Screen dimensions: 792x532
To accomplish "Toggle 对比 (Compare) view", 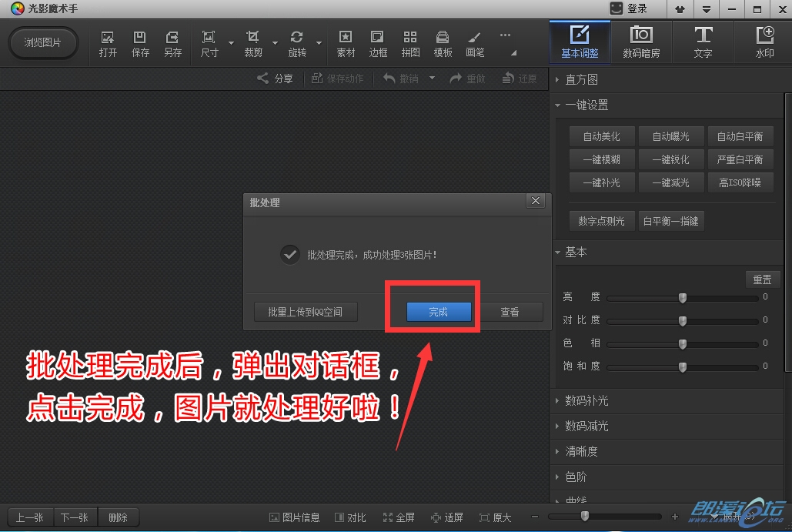I will [350, 517].
